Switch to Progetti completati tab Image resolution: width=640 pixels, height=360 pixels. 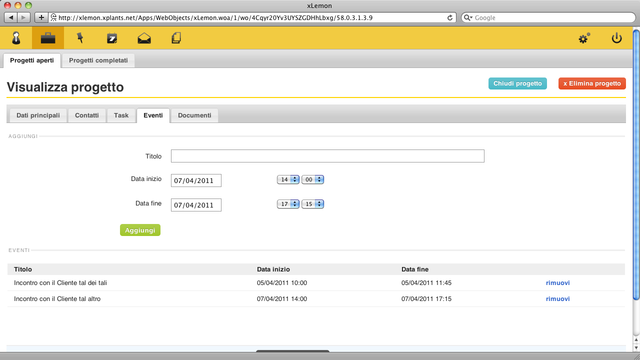(x=98, y=60)
